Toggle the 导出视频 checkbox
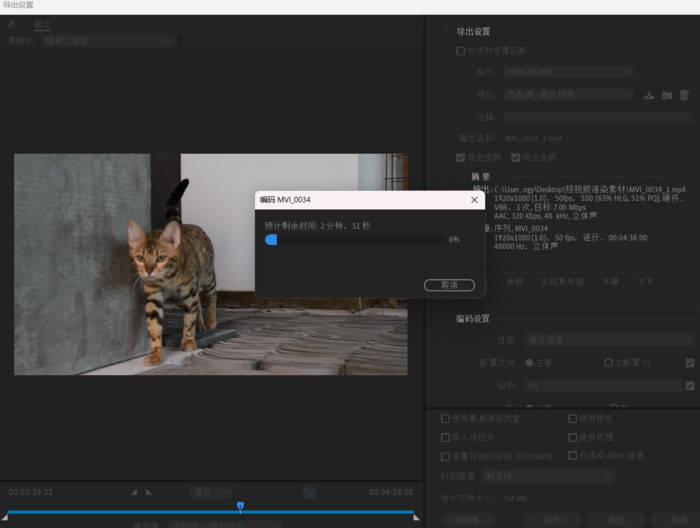Viewport: 700px width, 528px height. coord(460,157)
